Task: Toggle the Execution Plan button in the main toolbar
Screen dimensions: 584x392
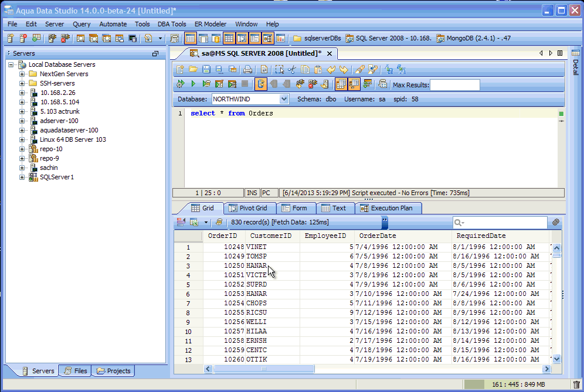Action: (x=267, y=38)
